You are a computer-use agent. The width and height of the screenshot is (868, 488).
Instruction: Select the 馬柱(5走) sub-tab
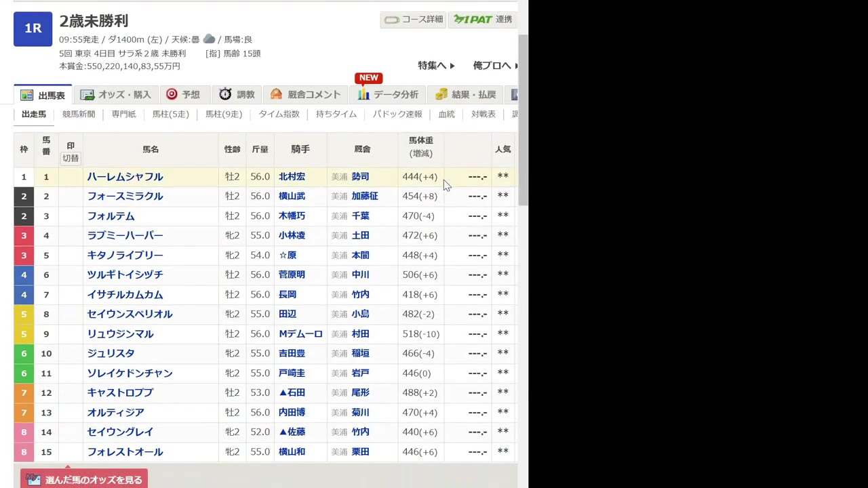tap(171, 114)
